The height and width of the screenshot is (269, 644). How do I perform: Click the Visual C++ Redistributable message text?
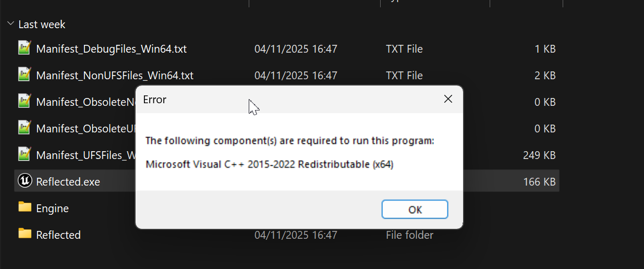(270, 165)
